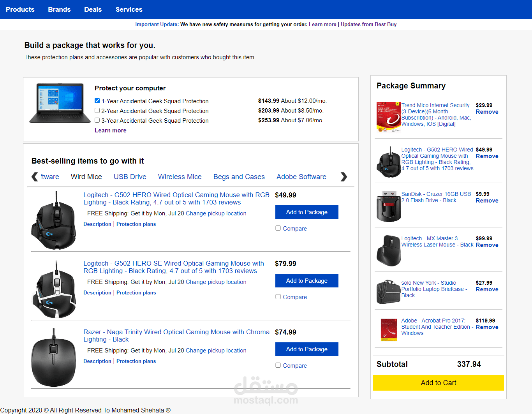
Task: Change pickup location for Razer Naga Trinity
Action: pyautogui.click(x=216, y=351)
